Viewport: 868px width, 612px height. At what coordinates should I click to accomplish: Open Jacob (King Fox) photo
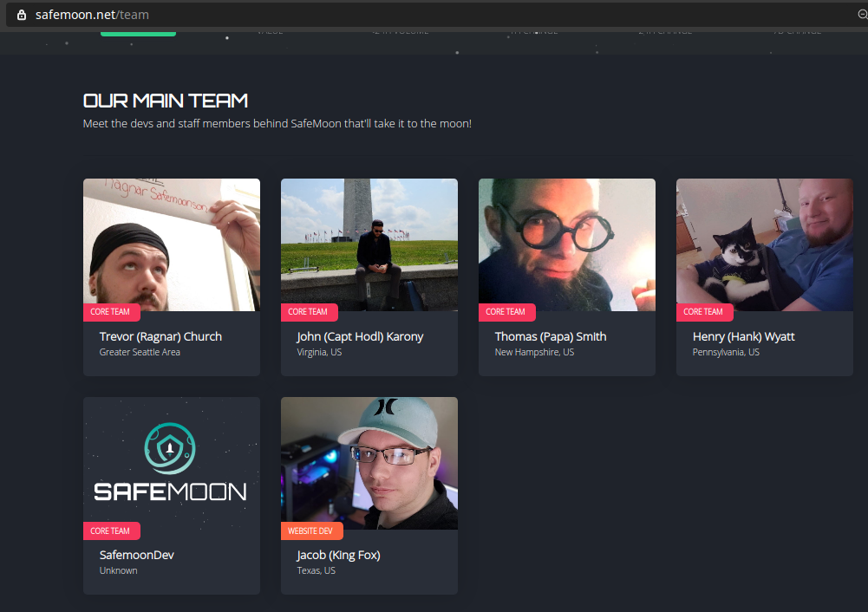tap(369, 463)
